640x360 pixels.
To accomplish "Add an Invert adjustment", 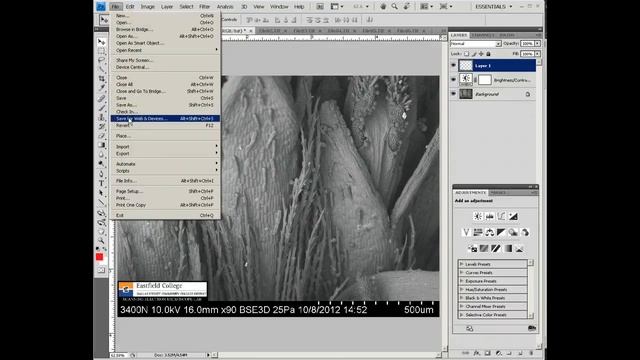I will (472, 248).
